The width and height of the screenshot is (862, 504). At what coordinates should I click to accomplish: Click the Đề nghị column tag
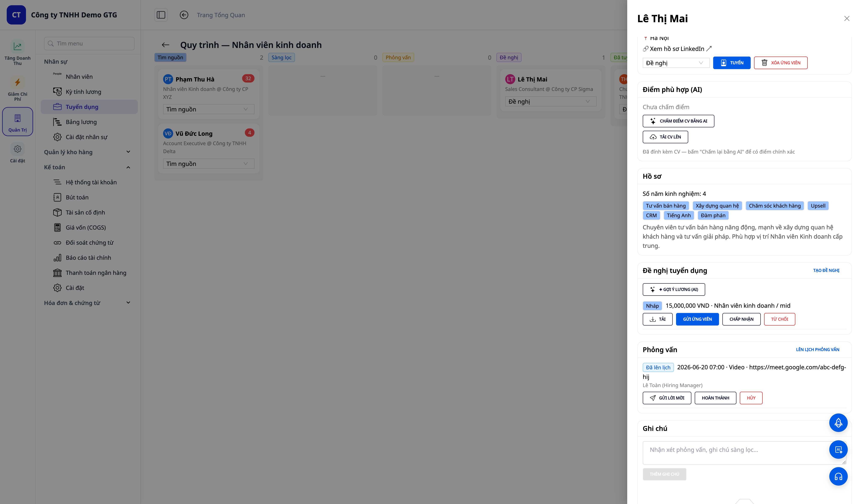pyautogui.click(x=509, y=57)
